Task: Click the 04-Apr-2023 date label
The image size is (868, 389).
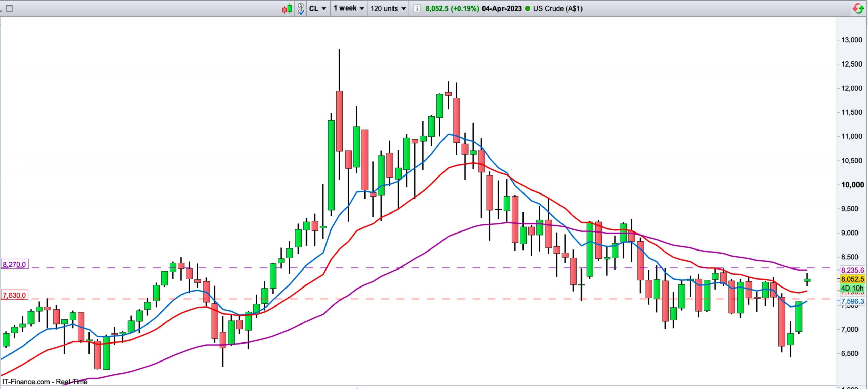Action: [501, 8]
